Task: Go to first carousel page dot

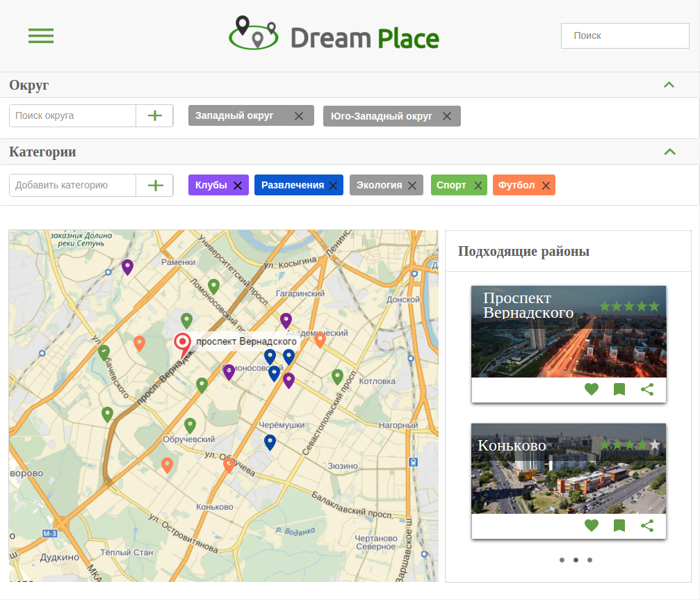Action: click(x=562, y=560)
